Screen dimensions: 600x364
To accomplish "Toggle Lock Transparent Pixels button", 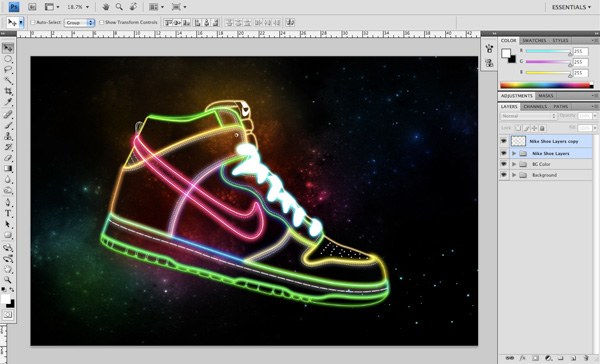I will coord(518,128).
